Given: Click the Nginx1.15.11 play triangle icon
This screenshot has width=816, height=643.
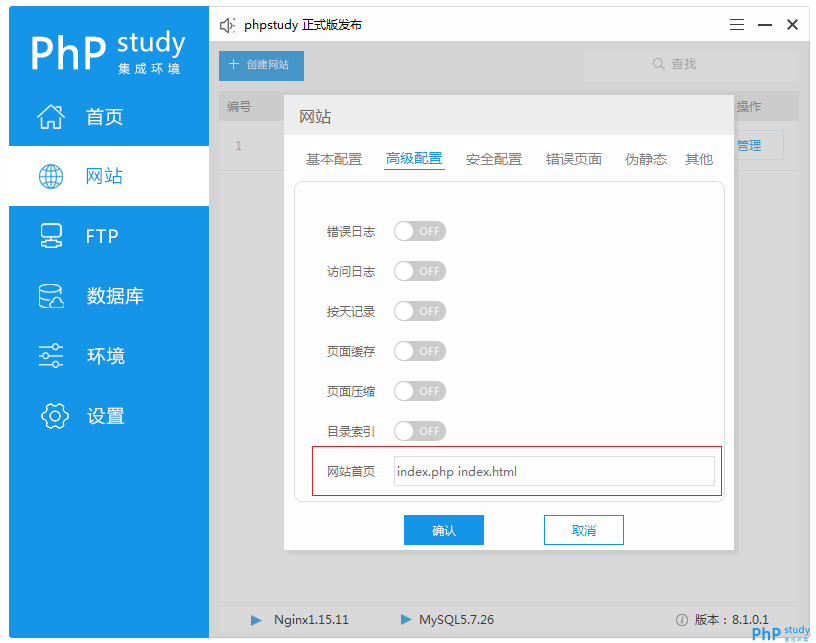Looking at the screenshot, I should click(x=256, y=620).
